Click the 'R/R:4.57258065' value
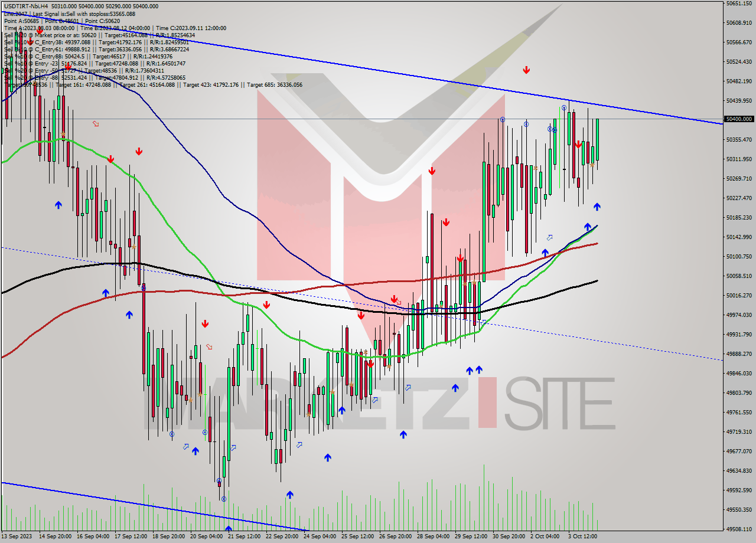 pyautogui.click(x=166, y=77)
